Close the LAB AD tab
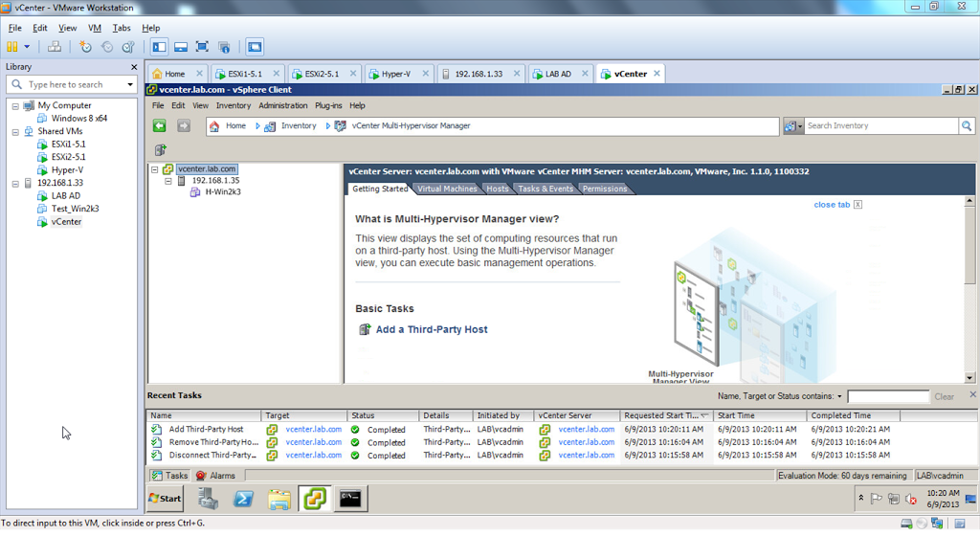 [585, 74]
